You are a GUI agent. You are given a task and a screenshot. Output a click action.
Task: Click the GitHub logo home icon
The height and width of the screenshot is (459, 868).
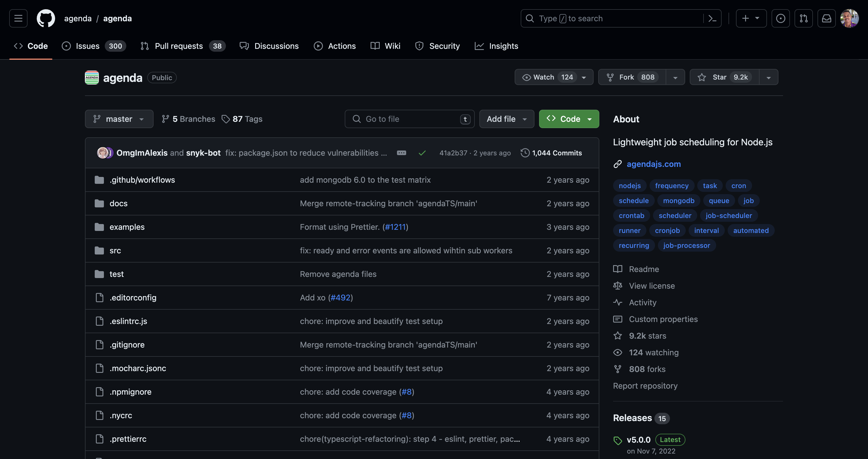46,18
